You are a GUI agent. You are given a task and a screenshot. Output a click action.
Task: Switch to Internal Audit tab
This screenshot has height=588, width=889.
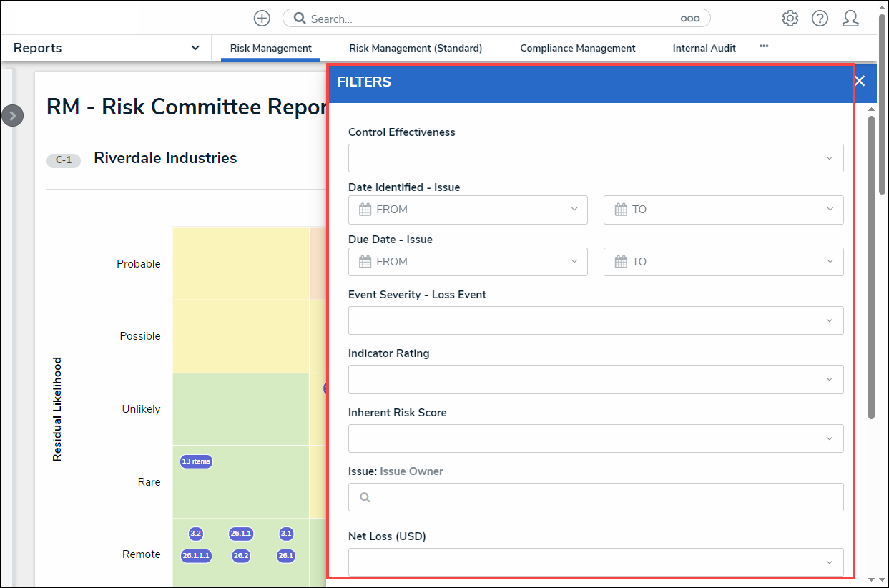tap(704, 49)
